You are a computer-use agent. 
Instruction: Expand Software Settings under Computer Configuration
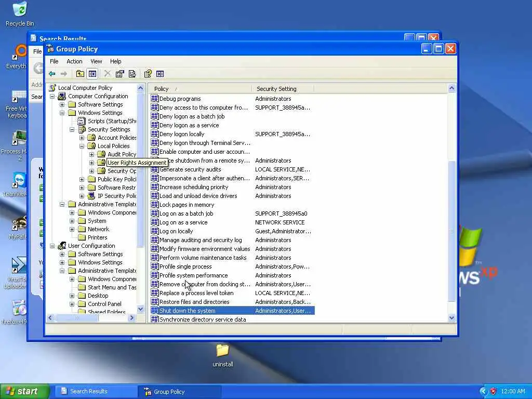tap(62, 104)
